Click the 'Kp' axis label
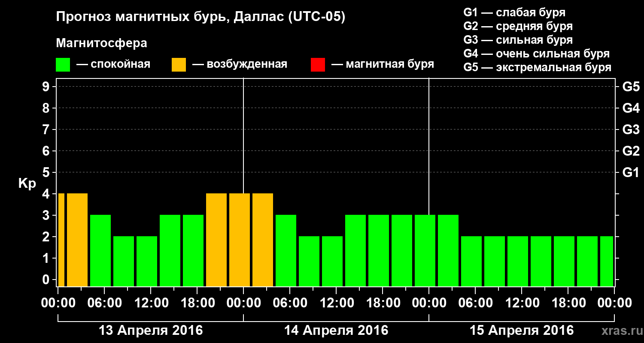644x343 pixels. 27,184
